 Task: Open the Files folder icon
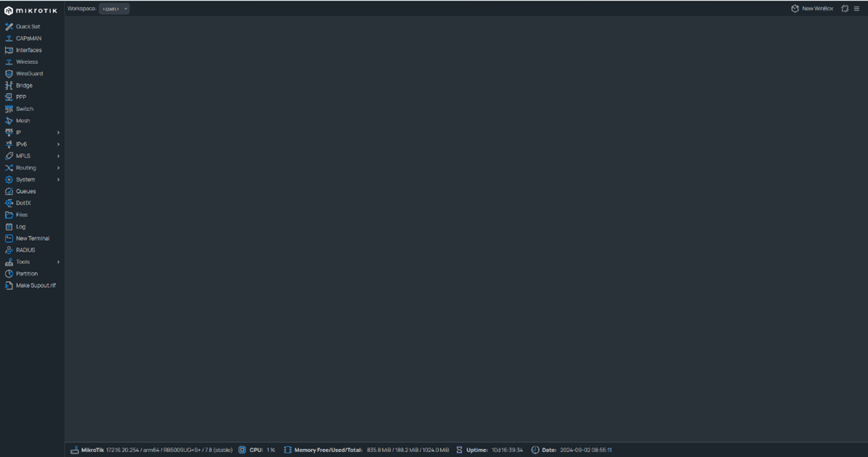9,215
